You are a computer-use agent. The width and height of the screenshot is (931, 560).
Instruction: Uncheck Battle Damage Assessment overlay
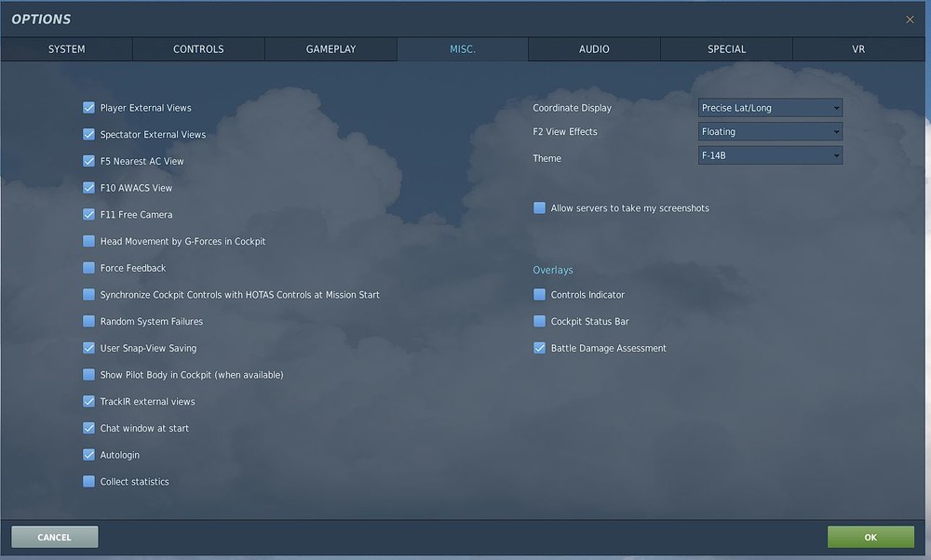(539, 348)
